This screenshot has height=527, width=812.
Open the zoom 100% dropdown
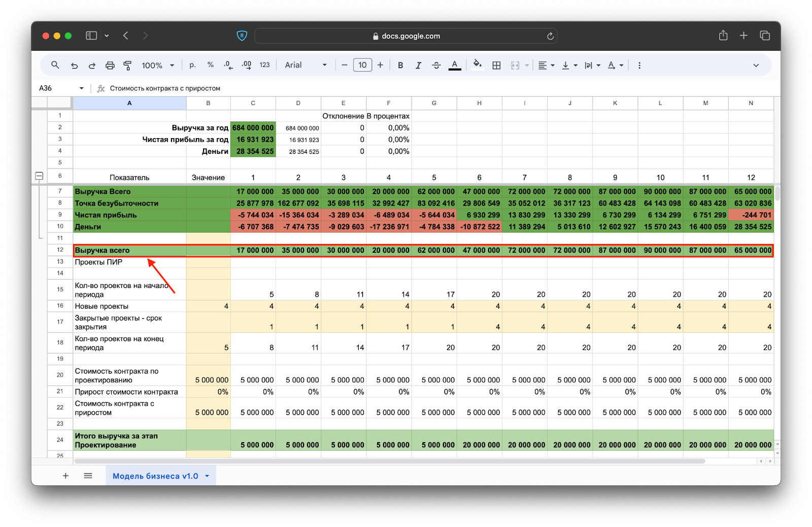pyautogui.click(x=157, y=65)
